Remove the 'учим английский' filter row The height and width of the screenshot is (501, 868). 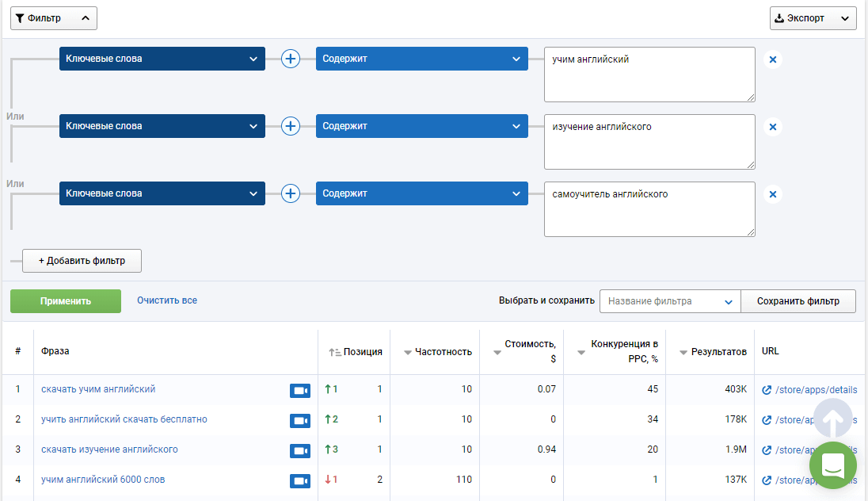(x=773, y=59)
